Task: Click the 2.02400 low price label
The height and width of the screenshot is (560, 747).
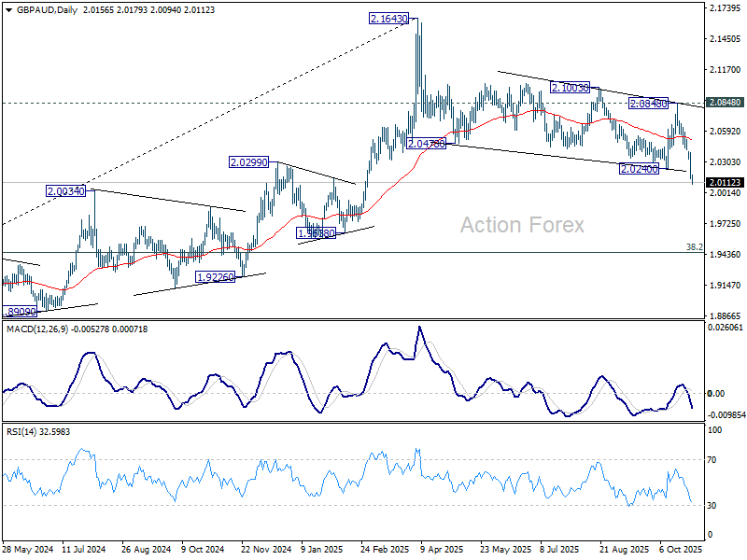Action: coord(640,168)
